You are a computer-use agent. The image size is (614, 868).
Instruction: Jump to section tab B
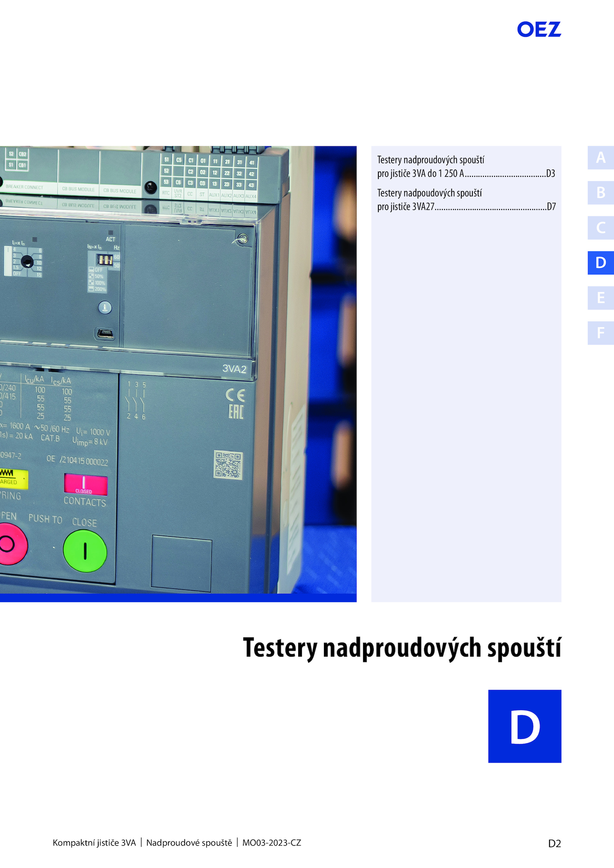(601, 193)
